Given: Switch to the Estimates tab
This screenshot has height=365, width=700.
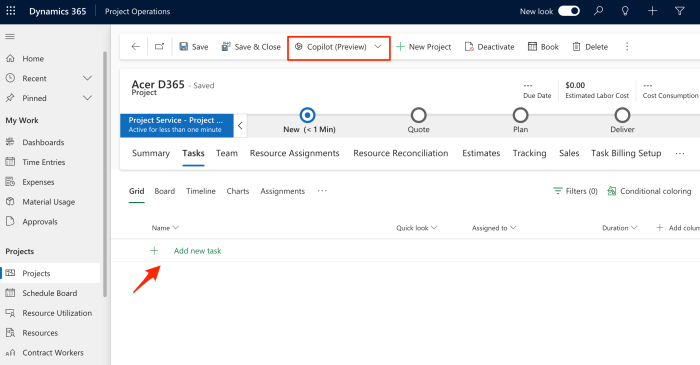Looking at the screenshot, I should pos(481,153).
